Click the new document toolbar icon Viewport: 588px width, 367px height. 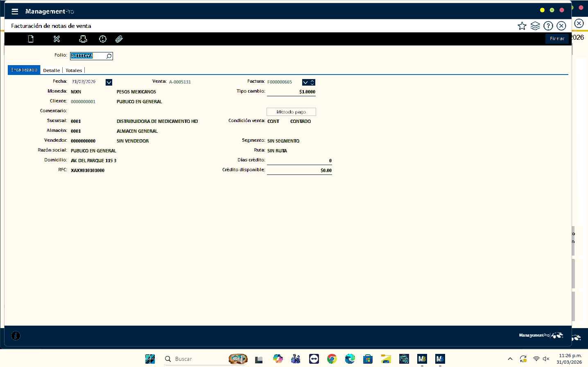click(31, 39)
